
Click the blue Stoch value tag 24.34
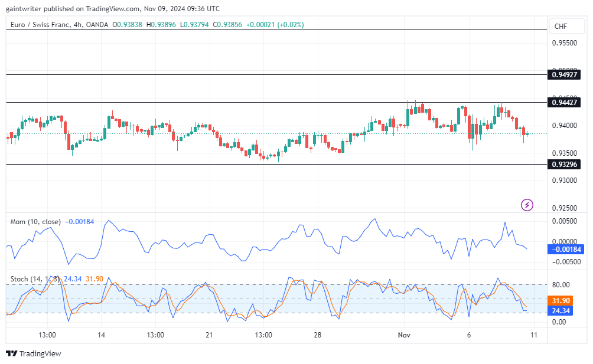tap(561, 311)
